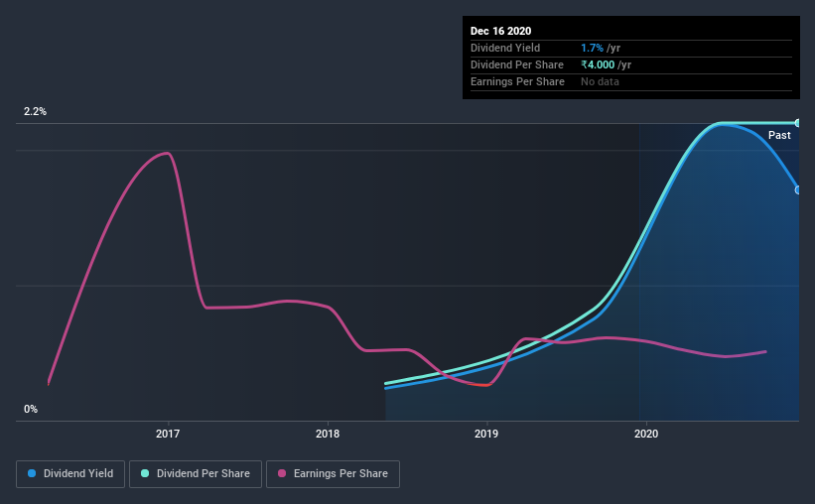
Task: Click the 1.7% dividend yield value
Action: 592,48
